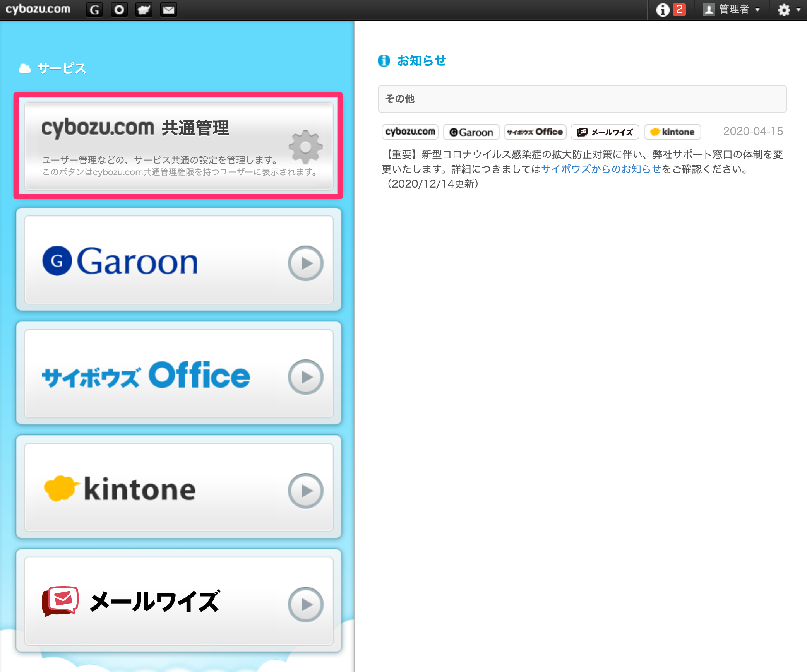Launch サイボウズ Office with its play arrow
The height and width of the screenshot is (672, 807).
pos(305,377)
